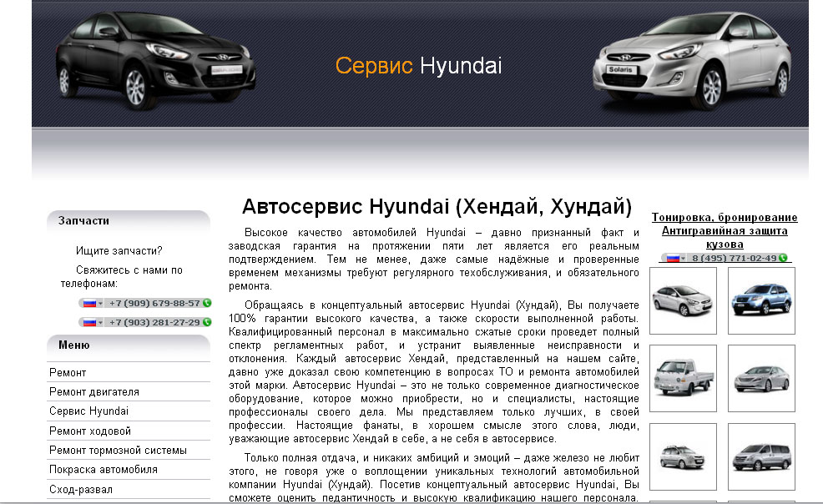Click the flag icon beside 8 (495) 771-02-49

673,258
